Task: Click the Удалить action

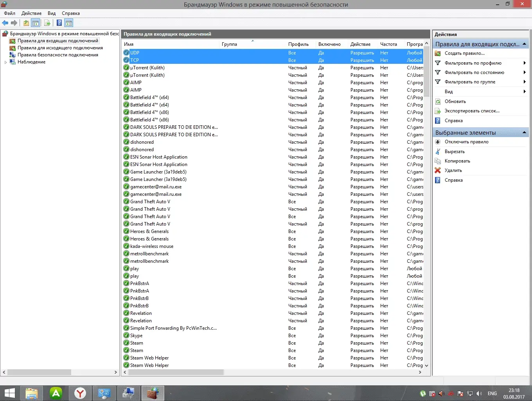Action: (x=453, y=170)
